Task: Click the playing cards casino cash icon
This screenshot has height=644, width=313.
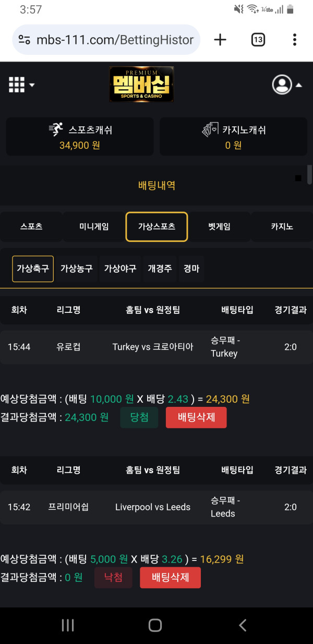Action: pyautogui.click(x=211, y=129)
